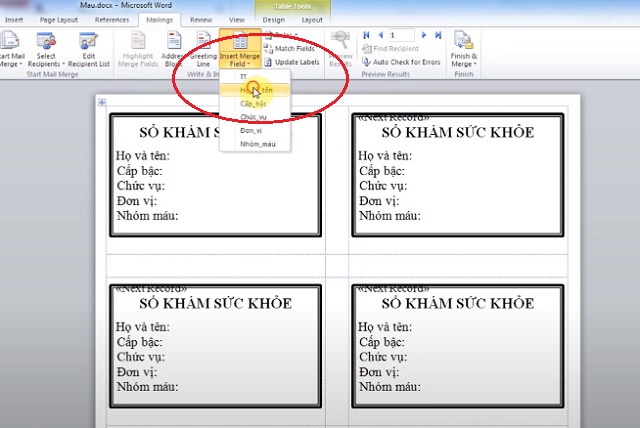Viewport: 640px width, 428px height.
Task: Click 'Đơn vị:' in bottom-right label
Action: pos(379,372)
